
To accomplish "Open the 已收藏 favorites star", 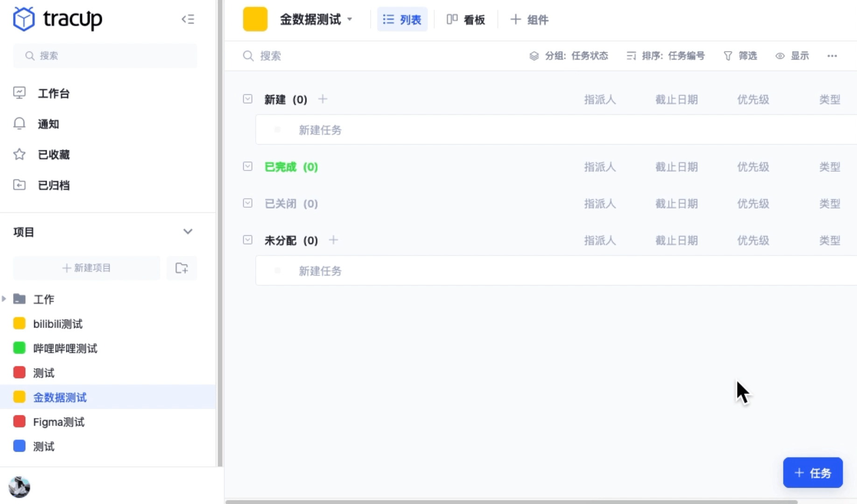I will (53, 154).
